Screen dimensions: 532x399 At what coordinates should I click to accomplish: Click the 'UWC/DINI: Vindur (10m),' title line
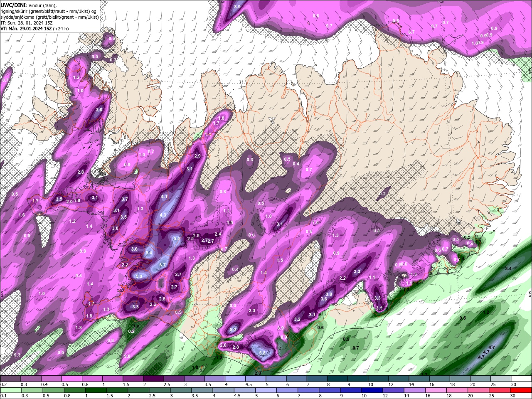point(28,5)
